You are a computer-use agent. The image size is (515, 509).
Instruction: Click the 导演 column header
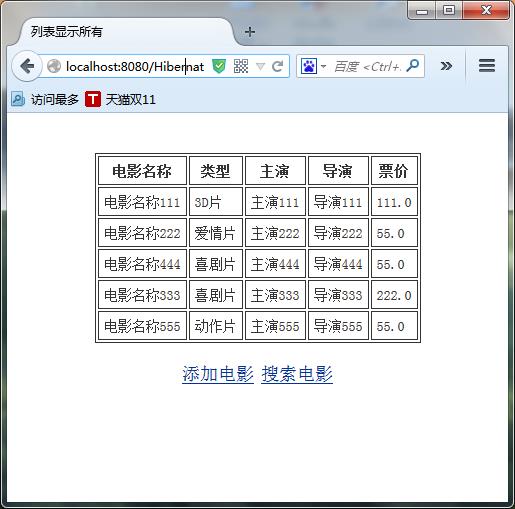tap(338, 171)
